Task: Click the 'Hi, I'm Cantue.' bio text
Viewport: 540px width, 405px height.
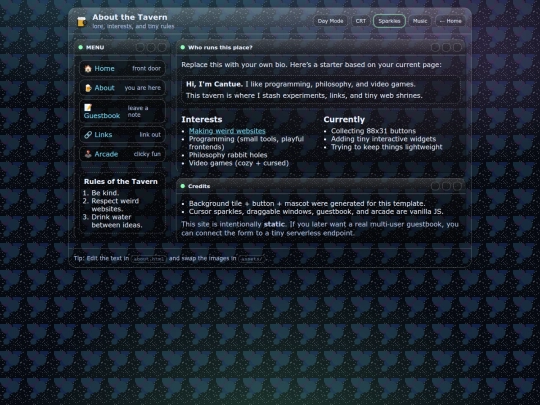Action: pyautogui.click(x=214, y=84)
